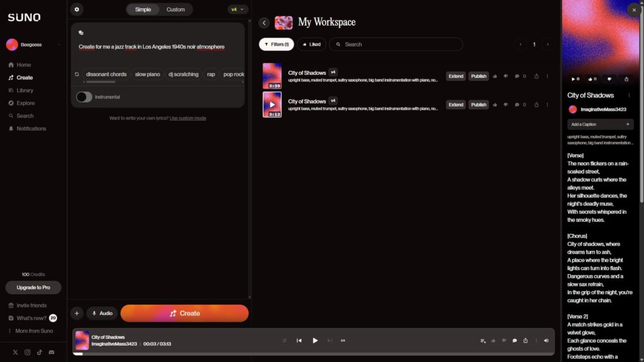
Task: Toggle the Instrumental switch
Action: [84, 97]
